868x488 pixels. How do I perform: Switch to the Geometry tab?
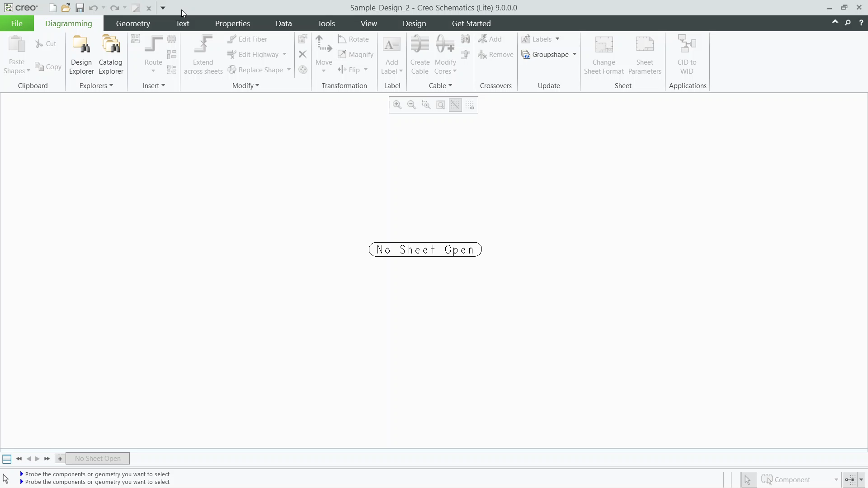(133, 23)
